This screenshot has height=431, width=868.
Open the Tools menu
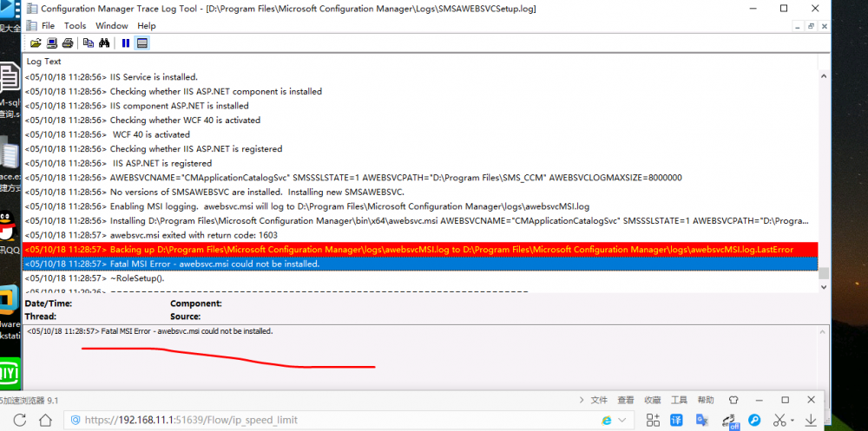pos(76,25)
